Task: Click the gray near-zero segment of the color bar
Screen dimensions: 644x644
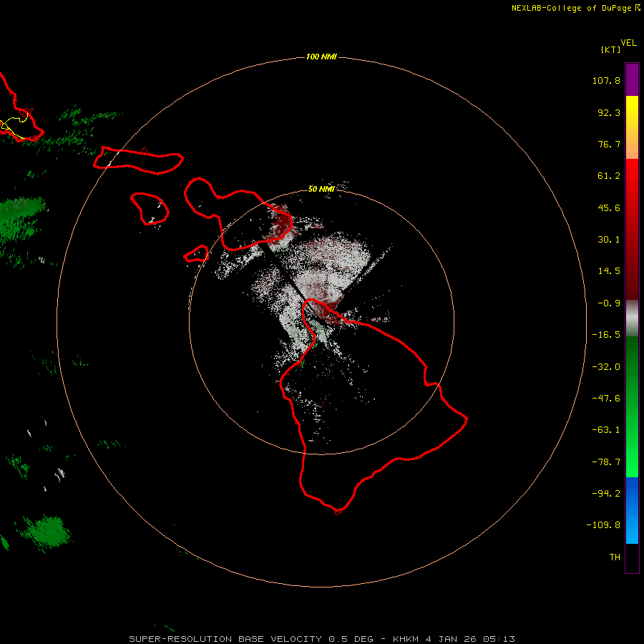Action: (x=632, y=318)
